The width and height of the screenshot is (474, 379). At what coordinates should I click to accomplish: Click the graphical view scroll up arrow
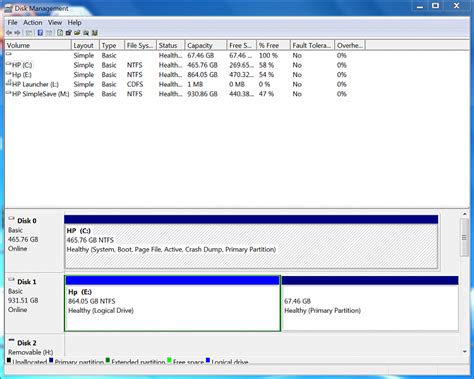point(465,214)
